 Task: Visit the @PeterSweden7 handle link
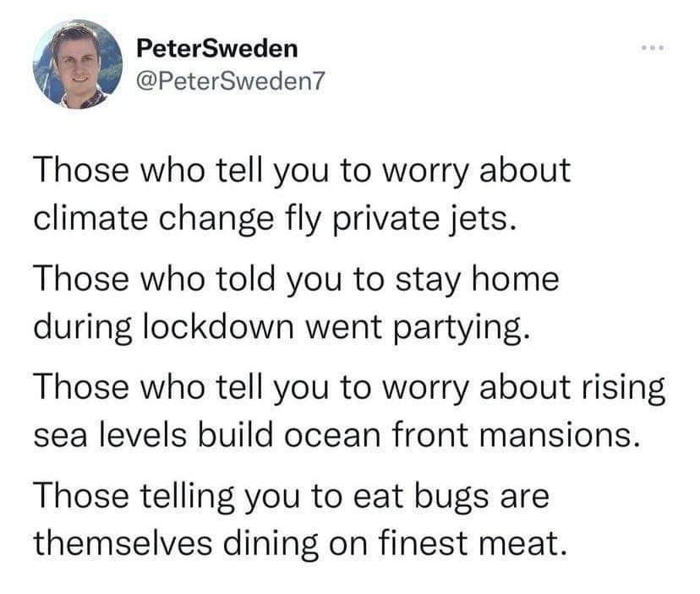231,81
